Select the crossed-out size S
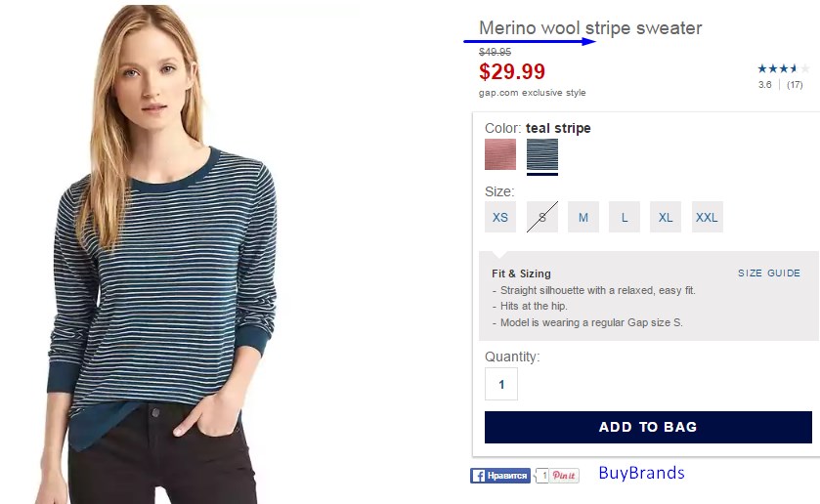The image size is (820, 504). pos(541,217)
